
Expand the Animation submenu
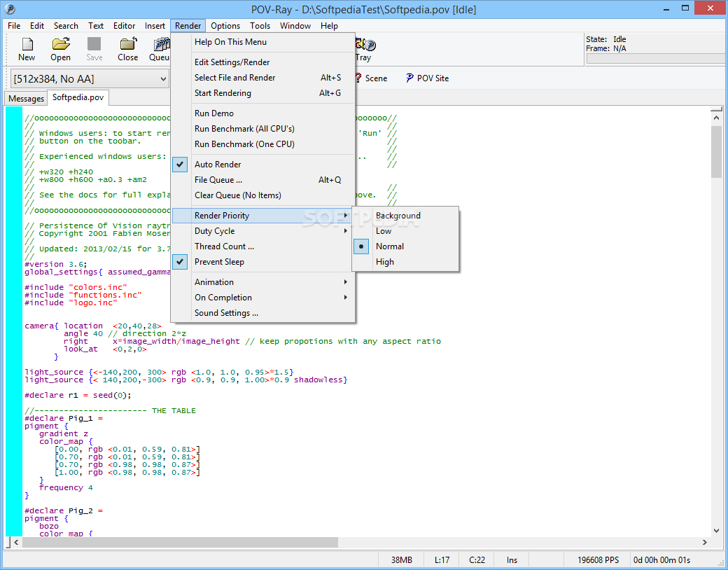pos(263,282)
